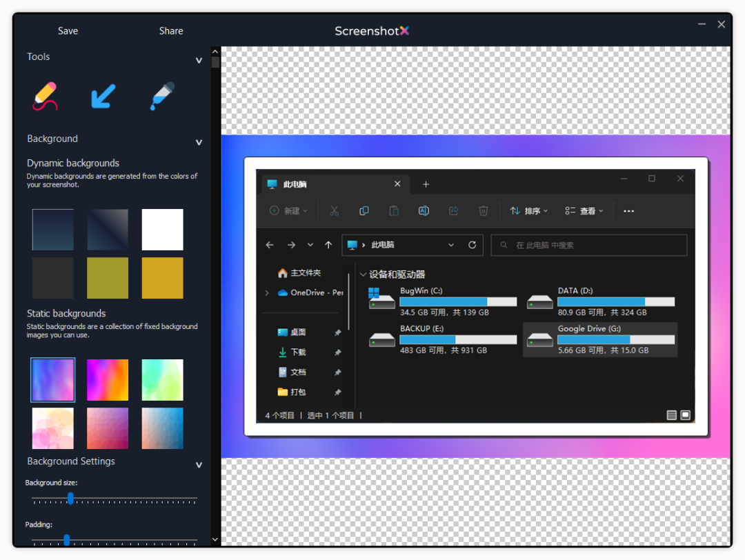
Task: Collapse the Tools section
Action: coord(199,60)
